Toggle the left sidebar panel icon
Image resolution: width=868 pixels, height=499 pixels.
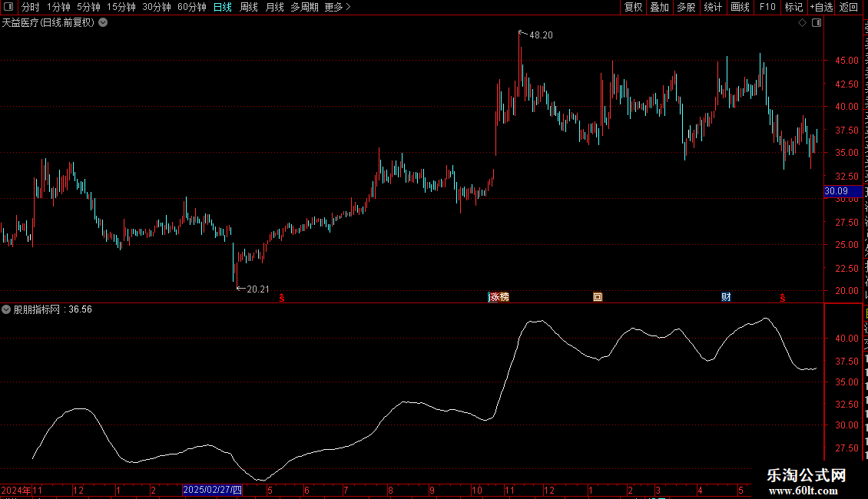pos(8,7)
